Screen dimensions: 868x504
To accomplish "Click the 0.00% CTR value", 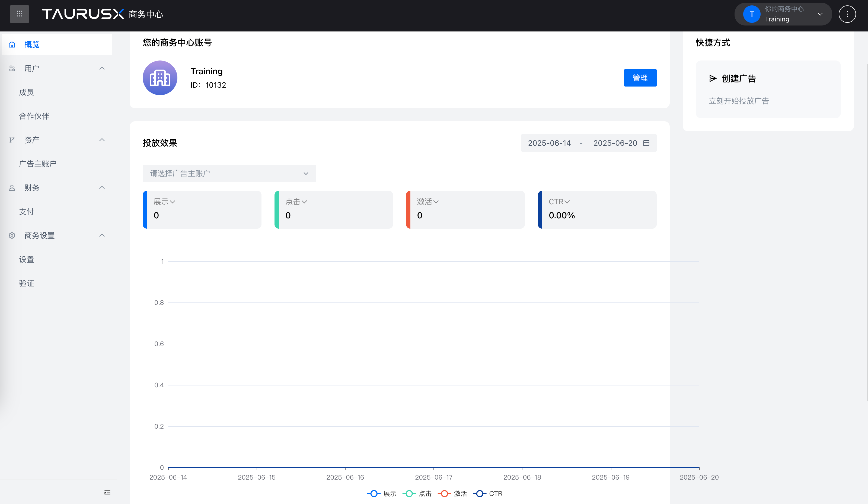I will (562, 215).
